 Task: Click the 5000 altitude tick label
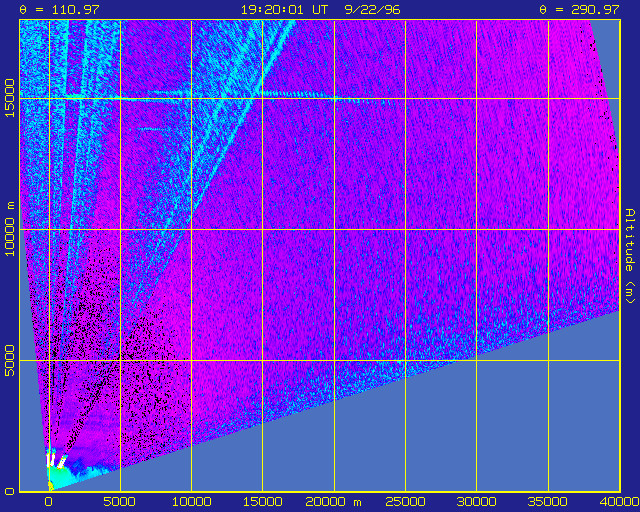point(9,361)
